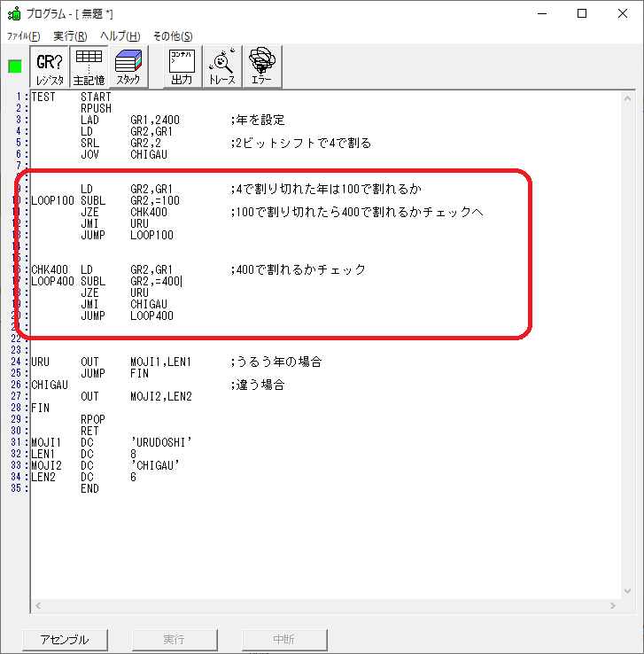Open the 主記憶 main memory view

click(89, 66)
